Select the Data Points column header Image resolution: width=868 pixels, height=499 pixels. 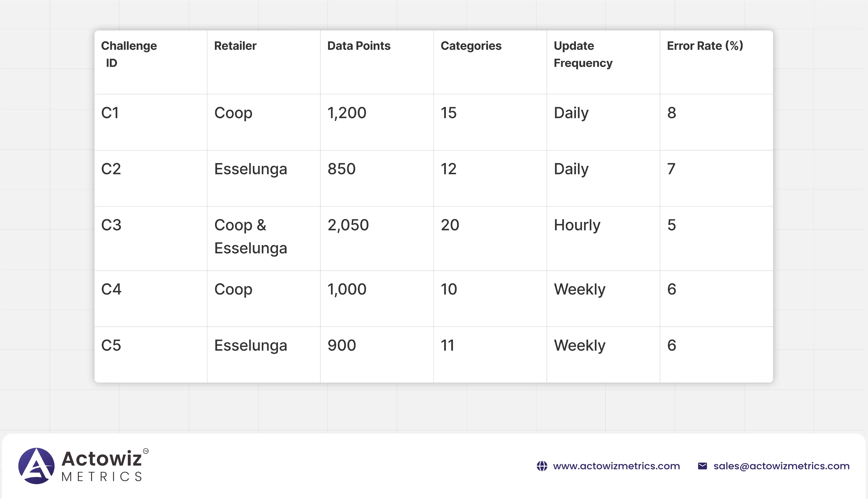tap(358, 46)
